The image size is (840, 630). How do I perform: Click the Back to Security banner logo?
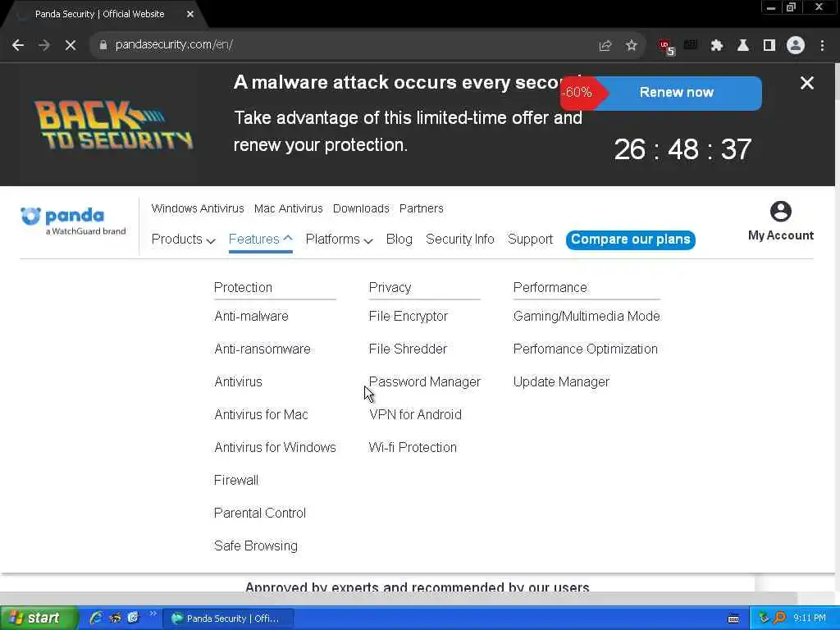[113, 125]
